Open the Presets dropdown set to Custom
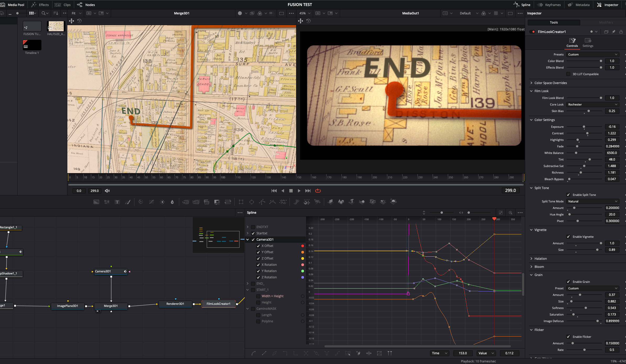Image resolution: width=626 pixels, height=364 pixels. point(593,54)
